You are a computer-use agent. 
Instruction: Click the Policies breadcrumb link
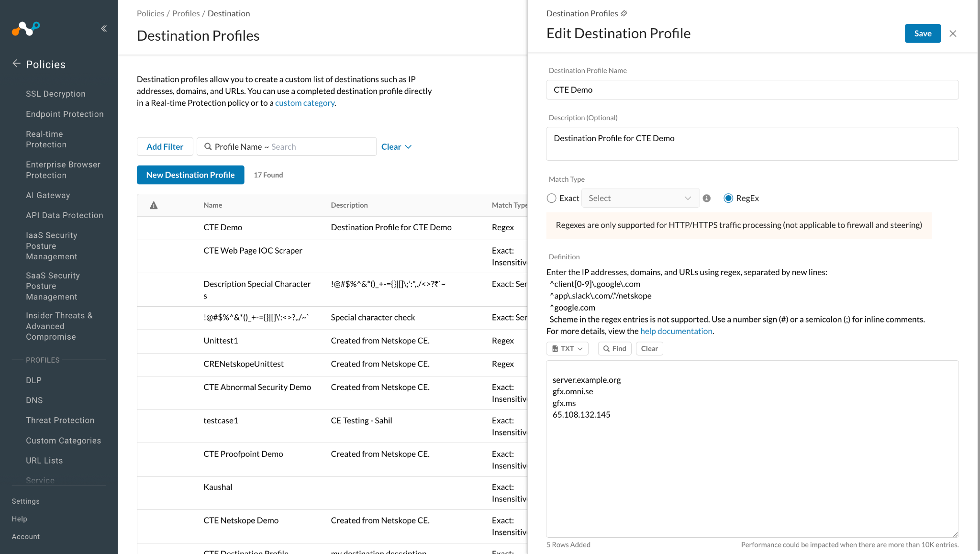click(x=150, y=13)
